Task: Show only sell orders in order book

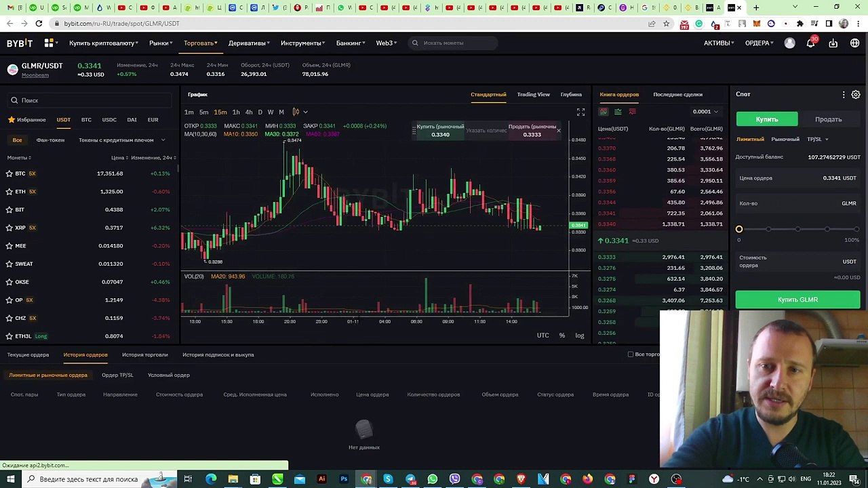Action: click(633, 112)
